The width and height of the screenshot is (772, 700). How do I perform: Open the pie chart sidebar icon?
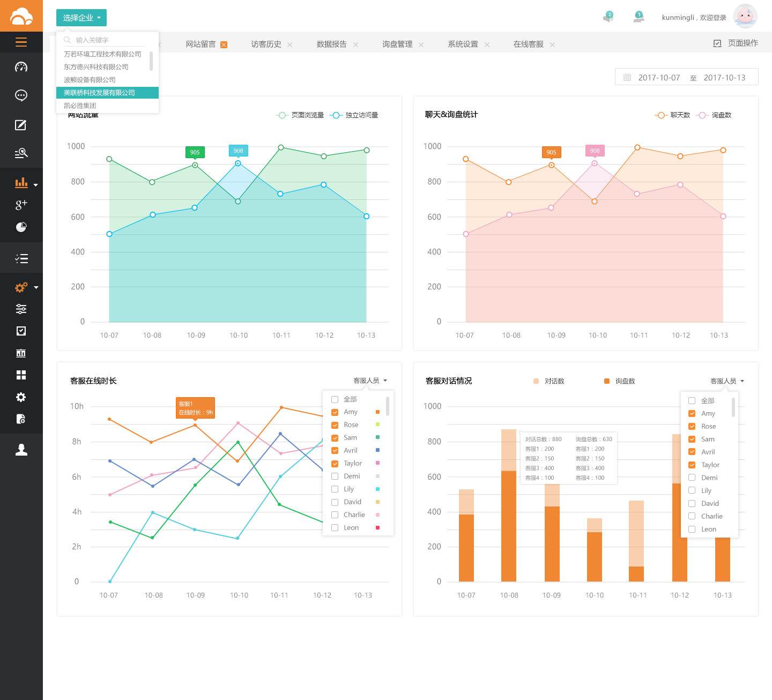21,227
